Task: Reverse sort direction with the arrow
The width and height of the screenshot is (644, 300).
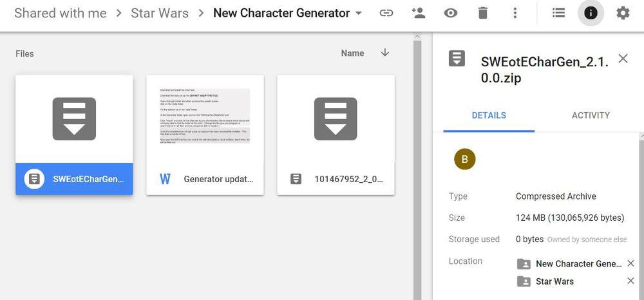Action: click(385, 53)
